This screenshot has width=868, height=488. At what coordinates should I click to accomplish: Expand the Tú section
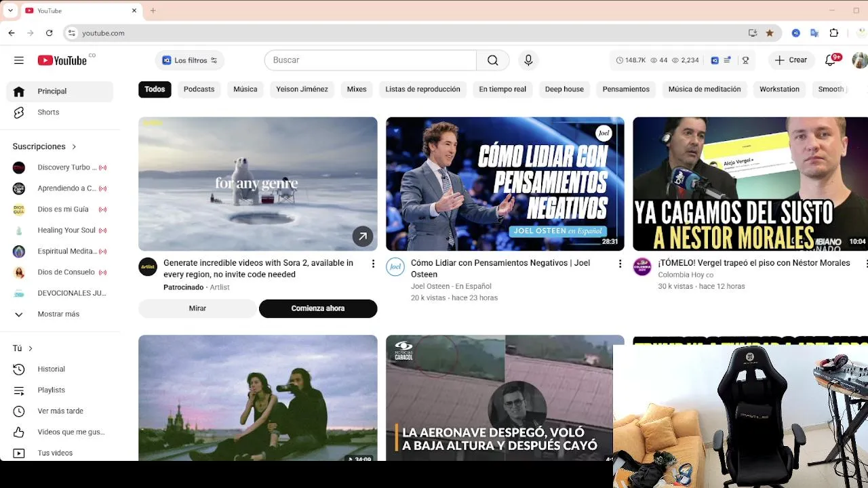click(x=23, y=348)
